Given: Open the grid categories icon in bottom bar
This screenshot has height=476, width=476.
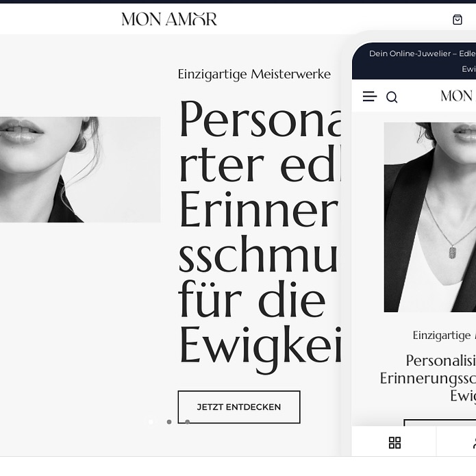Looking at the screenshot, I should (x=394, y=442).
